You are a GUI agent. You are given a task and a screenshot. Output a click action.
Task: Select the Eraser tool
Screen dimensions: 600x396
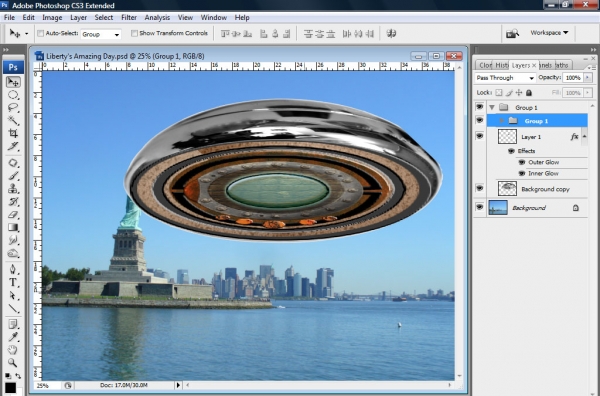point(13,215)
